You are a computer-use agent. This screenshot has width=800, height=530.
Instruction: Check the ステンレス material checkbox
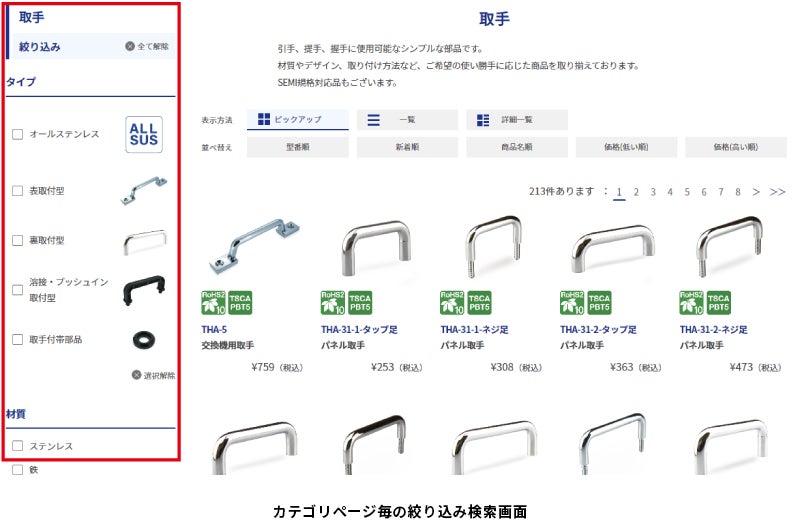point(18,446)
